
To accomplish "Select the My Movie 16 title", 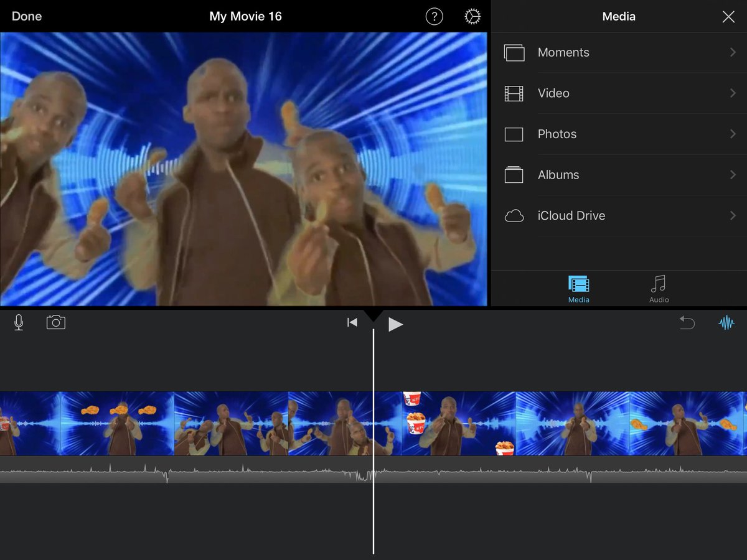I will point(246,16).
